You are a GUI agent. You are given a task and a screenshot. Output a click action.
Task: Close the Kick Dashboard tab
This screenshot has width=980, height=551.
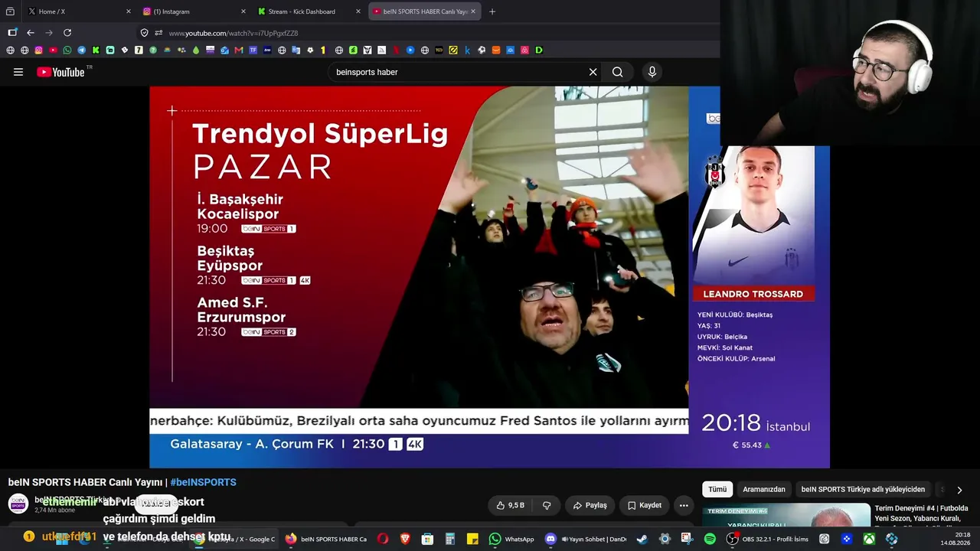358,11
